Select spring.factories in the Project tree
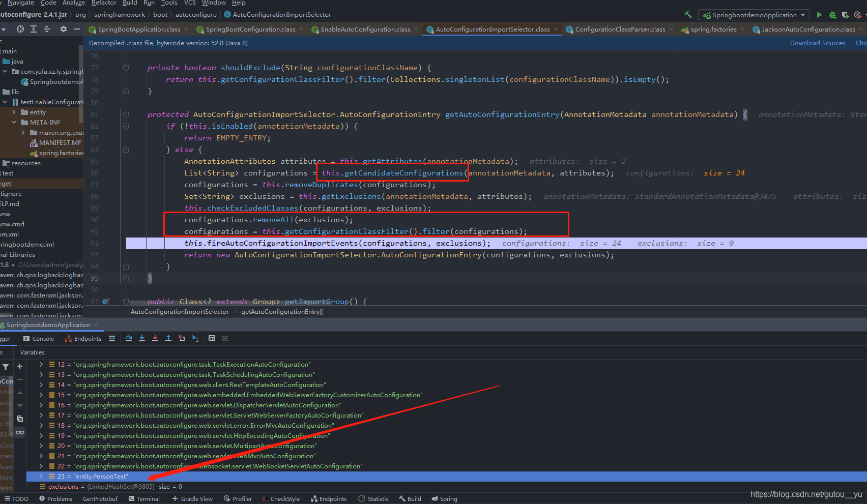867x504 pixels. point(56,153)
